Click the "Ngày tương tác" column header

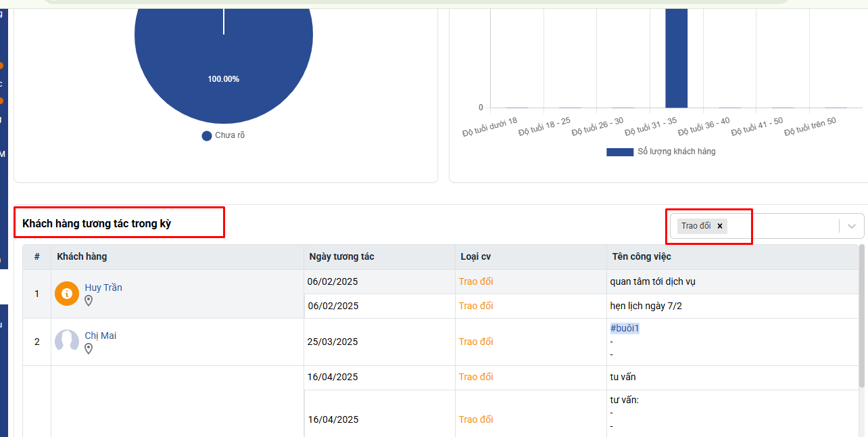341,256
